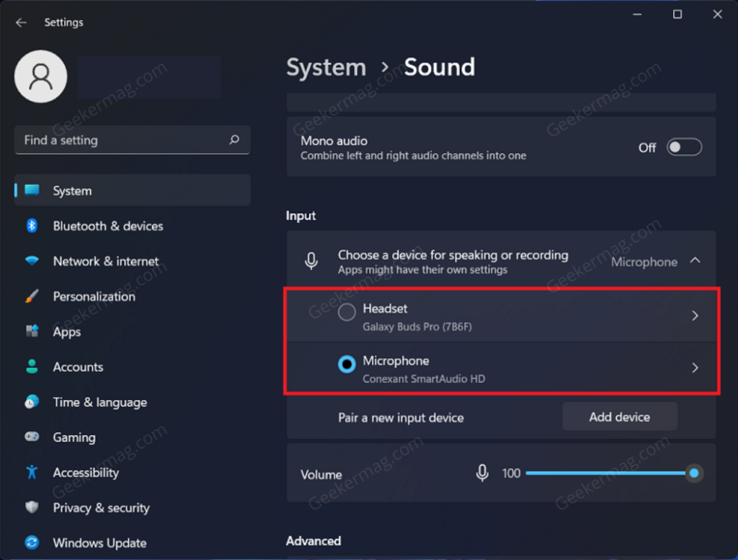Open Headset Galaxy Buds Pro properties chevron

[695, 315]
